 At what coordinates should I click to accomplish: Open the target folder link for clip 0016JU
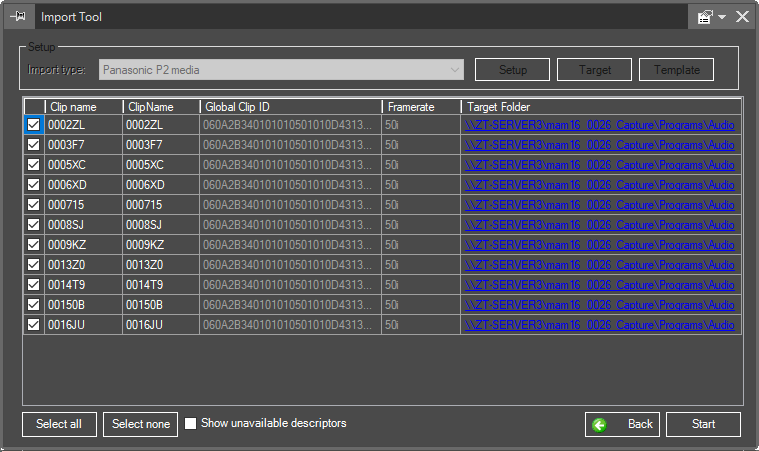(x=600, y=325)
